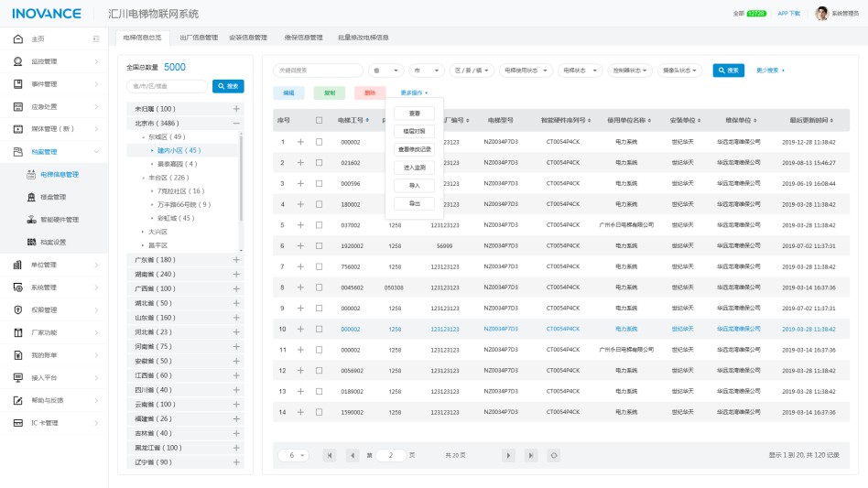The width and height of the screenshot is (868, 488).
Task: Select the checkbox on row 14
Action: (319, 412)
